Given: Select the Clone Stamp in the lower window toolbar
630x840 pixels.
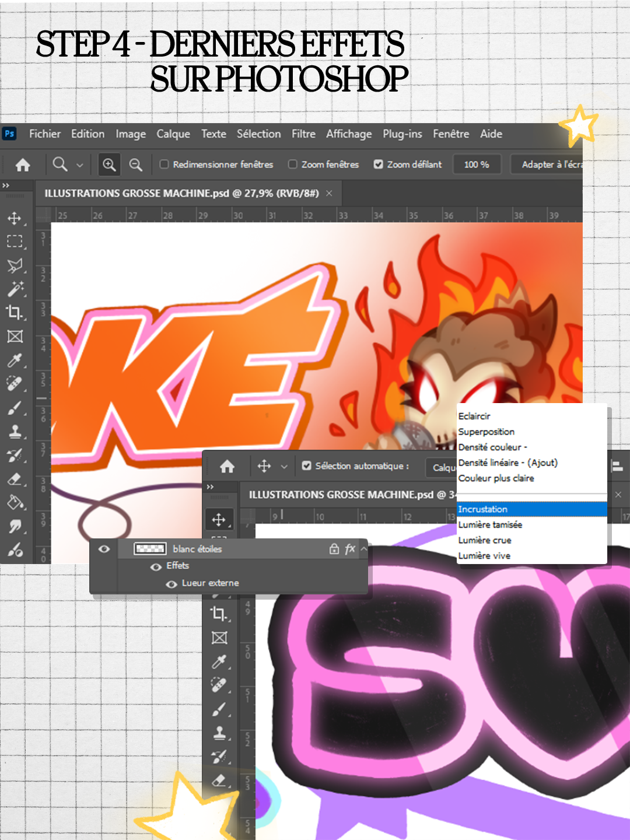Looking at the screenshot, I should tap(219, 733).
